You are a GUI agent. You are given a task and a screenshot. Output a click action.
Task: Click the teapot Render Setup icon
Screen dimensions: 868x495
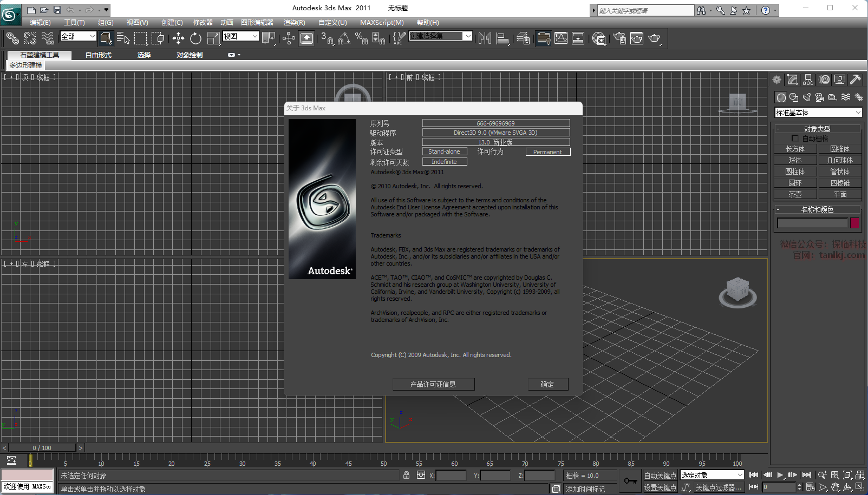(x=619, y=38)
